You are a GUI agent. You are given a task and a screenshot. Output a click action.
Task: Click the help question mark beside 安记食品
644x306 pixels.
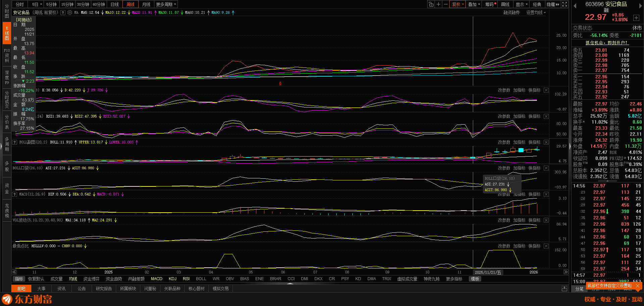point(63,12)
